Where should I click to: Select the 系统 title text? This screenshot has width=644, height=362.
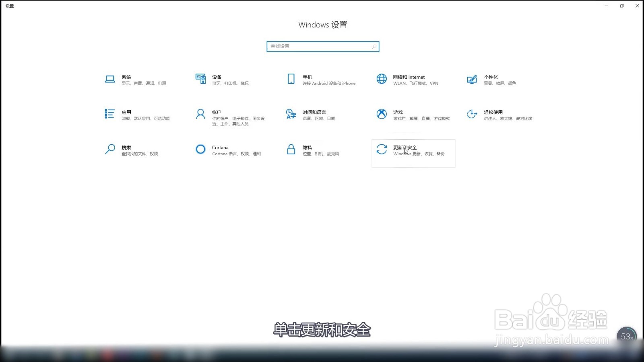126,77
